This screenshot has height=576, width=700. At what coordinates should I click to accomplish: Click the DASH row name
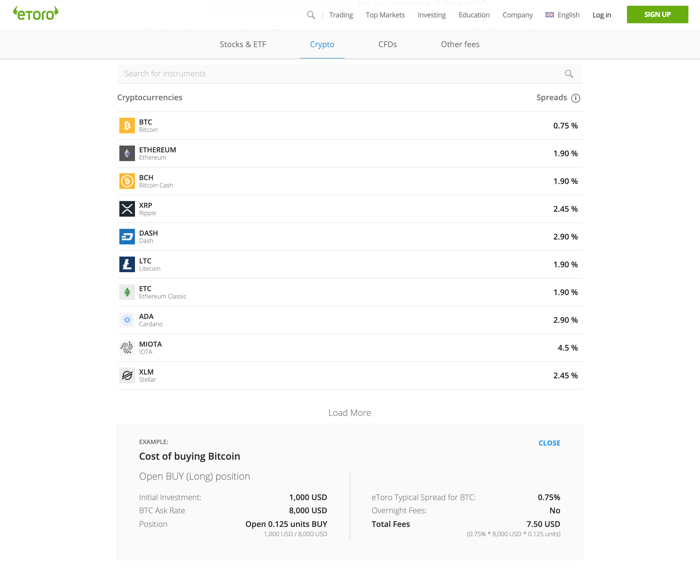point(148,233)
